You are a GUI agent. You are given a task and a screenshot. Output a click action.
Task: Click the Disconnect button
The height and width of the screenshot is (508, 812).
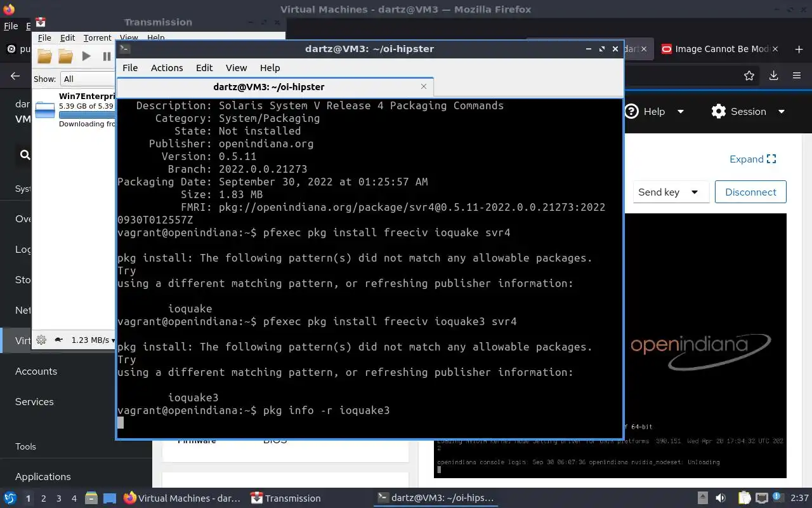tap(750, 192)
